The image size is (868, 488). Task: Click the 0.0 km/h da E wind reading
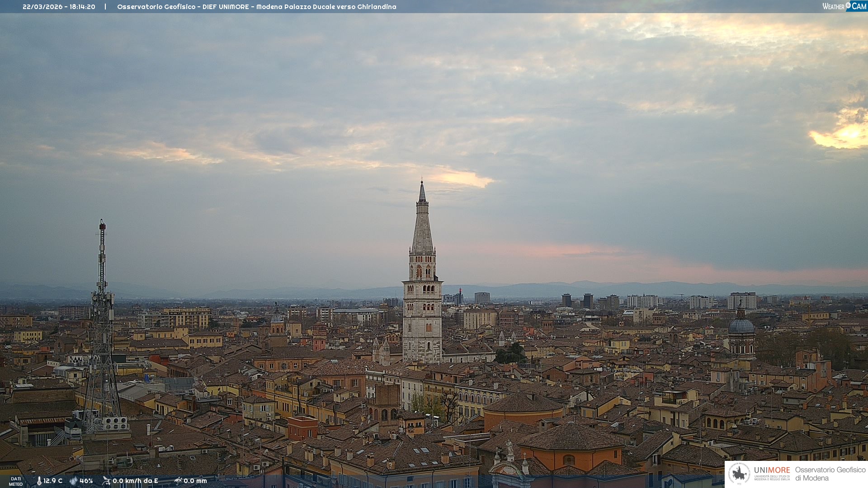pos(135,481)
